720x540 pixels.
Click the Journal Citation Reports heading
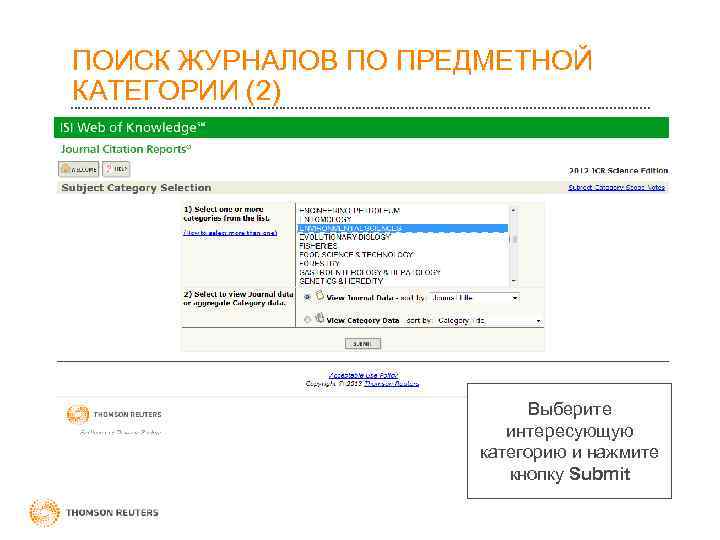(x=126, y=149)
